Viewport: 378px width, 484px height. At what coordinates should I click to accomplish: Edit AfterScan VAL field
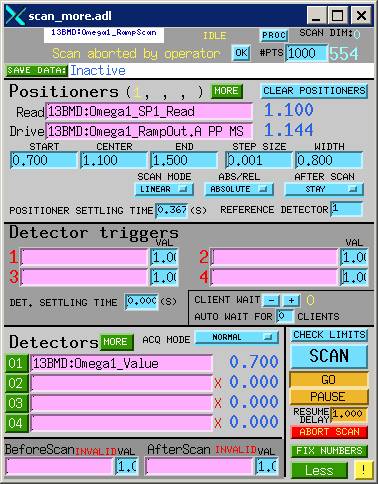pos(267,467)
